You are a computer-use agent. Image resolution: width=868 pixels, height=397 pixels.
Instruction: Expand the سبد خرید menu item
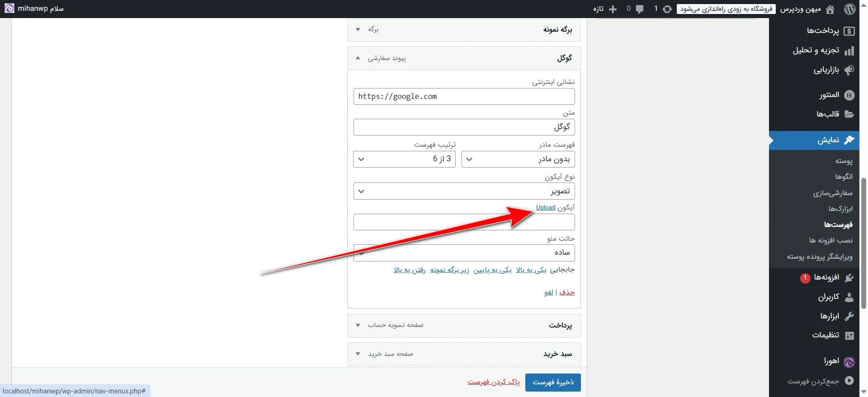[x=358, y=354]
